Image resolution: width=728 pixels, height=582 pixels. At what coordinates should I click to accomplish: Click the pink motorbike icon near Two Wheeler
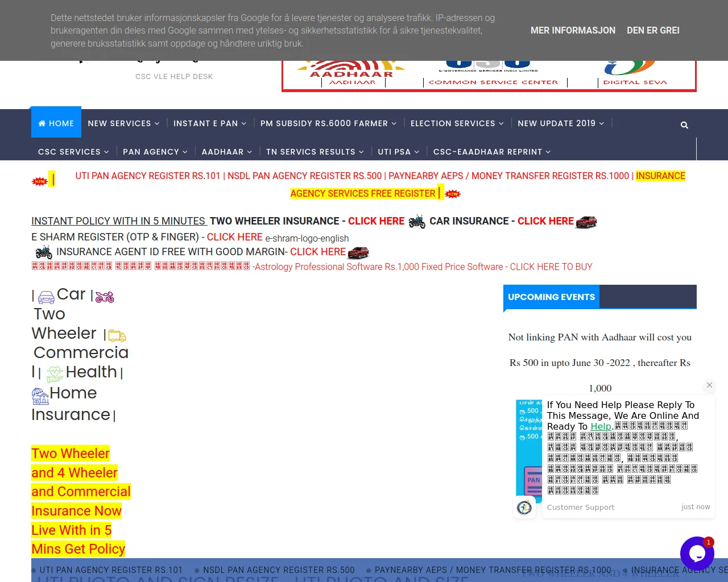click(105, 297)
